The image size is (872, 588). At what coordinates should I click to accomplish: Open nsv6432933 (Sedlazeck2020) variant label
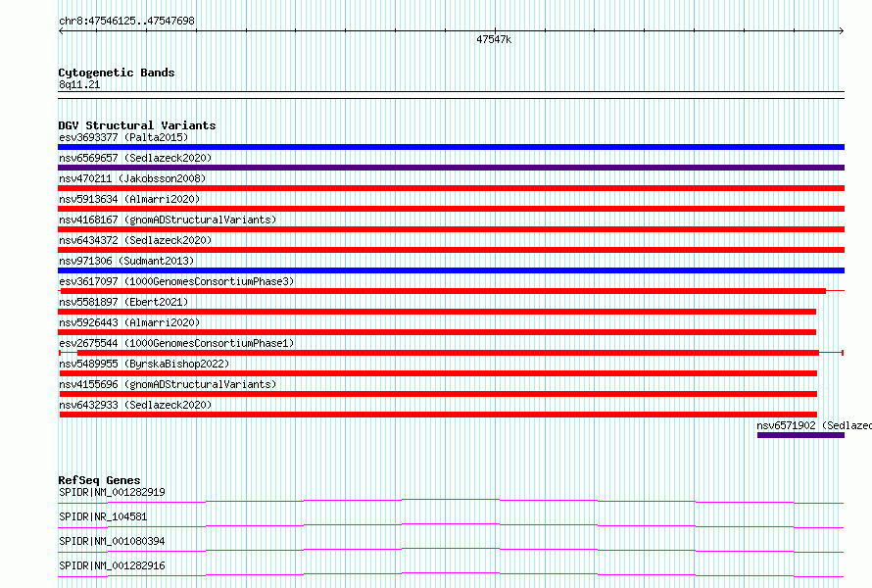135,405
